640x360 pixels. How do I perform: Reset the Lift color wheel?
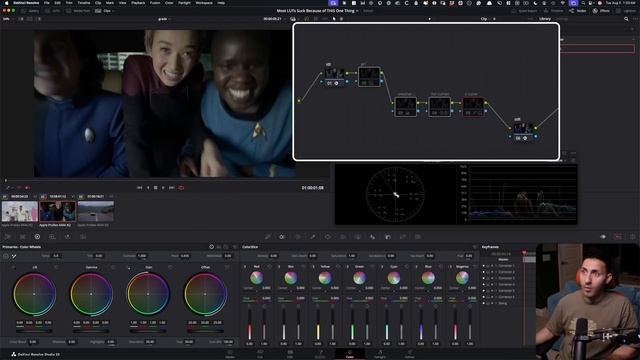[56, 267]
